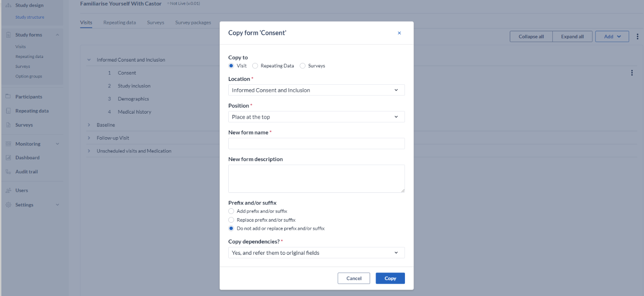Screen dimensions: 644x296
Task: Switch to the Visits tab
Action: [86, 23]
